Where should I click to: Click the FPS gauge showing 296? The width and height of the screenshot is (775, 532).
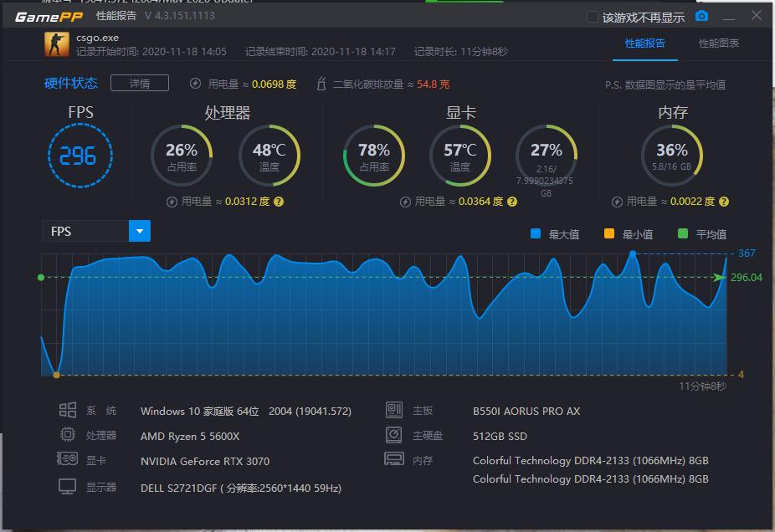[80, 154]
